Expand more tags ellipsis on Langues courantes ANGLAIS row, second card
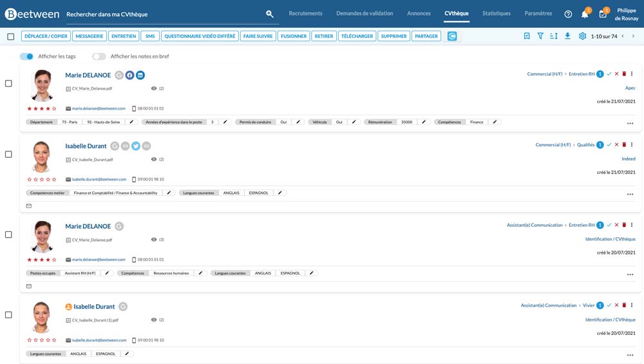This screenshot has width=644, height=364. coord(630,194)
